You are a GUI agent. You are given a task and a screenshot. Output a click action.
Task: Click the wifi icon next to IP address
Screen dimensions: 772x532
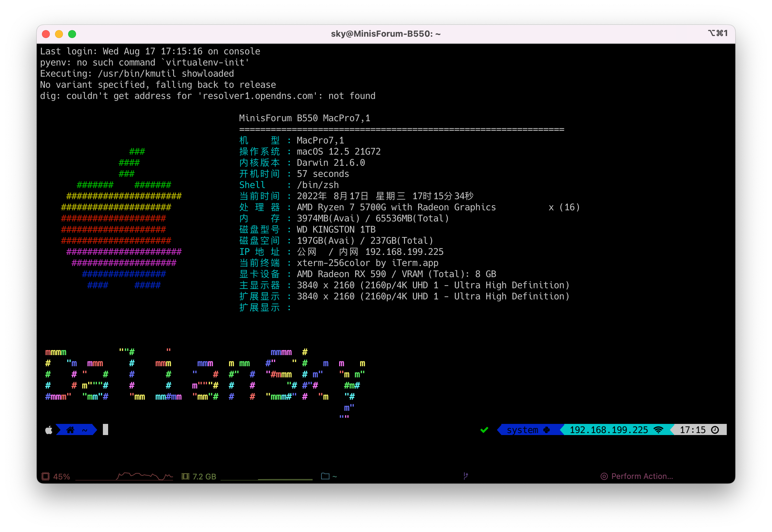658,430
